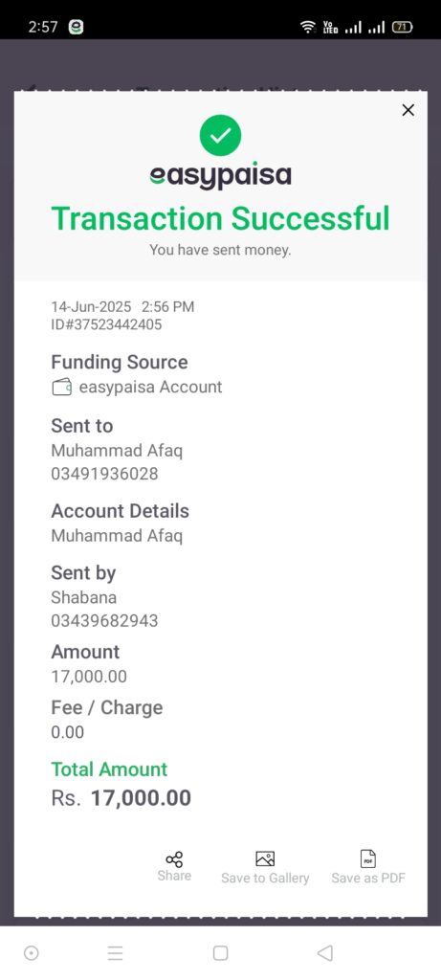This screenshot has height=980, width=441.
Task: Tap the circular assistant icon in navigation bar
Action: click(32, 952)
